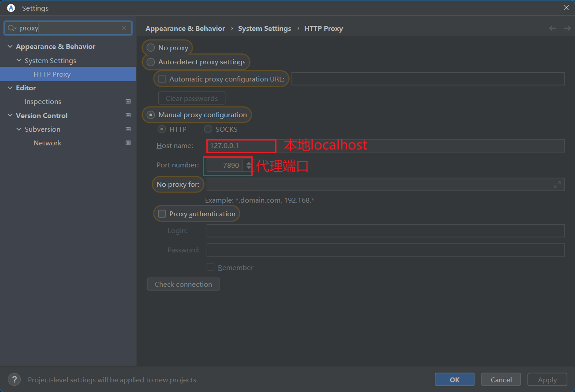Click the Example domain hint text

260,200
